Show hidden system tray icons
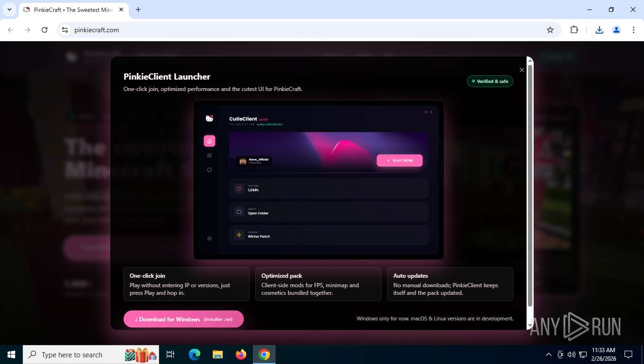644x364 pixels. point(549,355)
